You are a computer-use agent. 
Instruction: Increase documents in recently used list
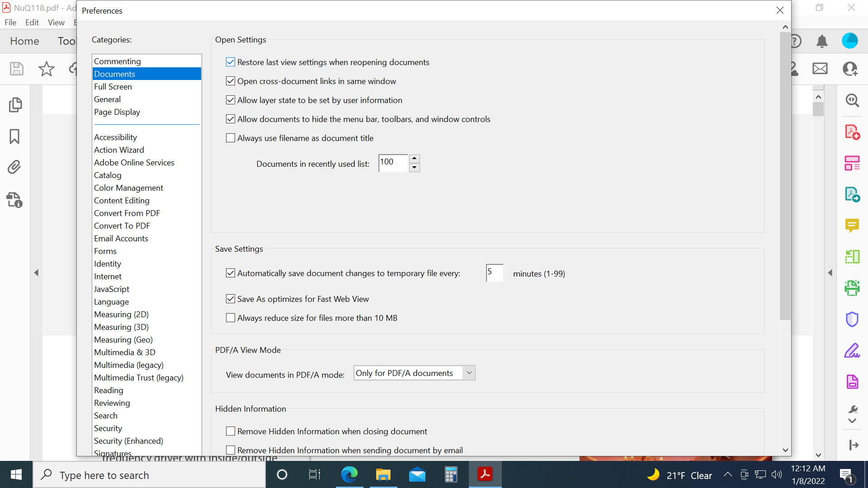[x=415, y=159]
